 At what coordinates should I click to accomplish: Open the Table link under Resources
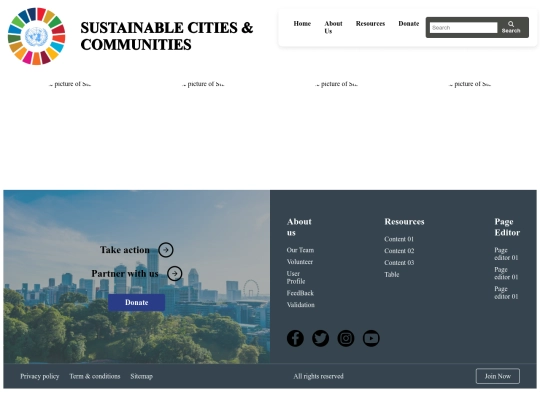tap(392, 274)
